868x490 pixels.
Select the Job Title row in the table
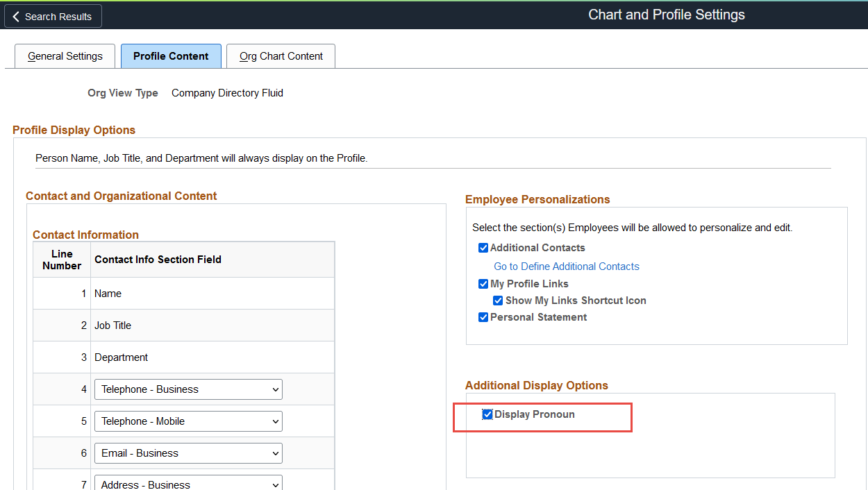tap(113, 326)
